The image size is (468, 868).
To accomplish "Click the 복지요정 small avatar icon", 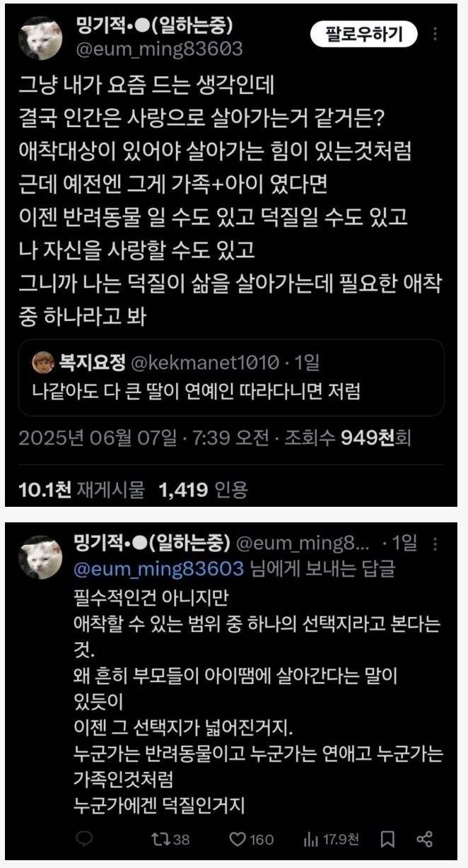I will 44,363.
